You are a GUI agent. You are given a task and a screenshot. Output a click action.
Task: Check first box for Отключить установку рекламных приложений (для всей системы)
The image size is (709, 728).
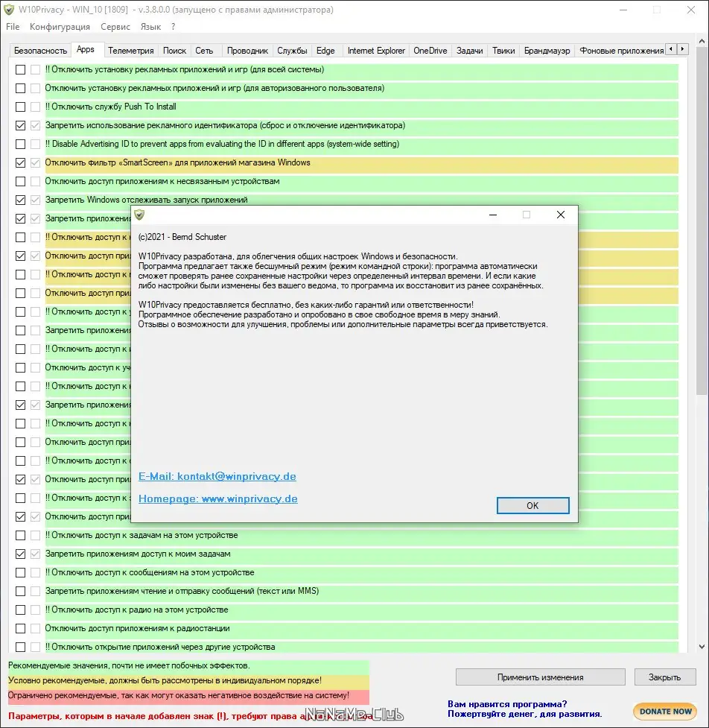click(x=20, y=69)
